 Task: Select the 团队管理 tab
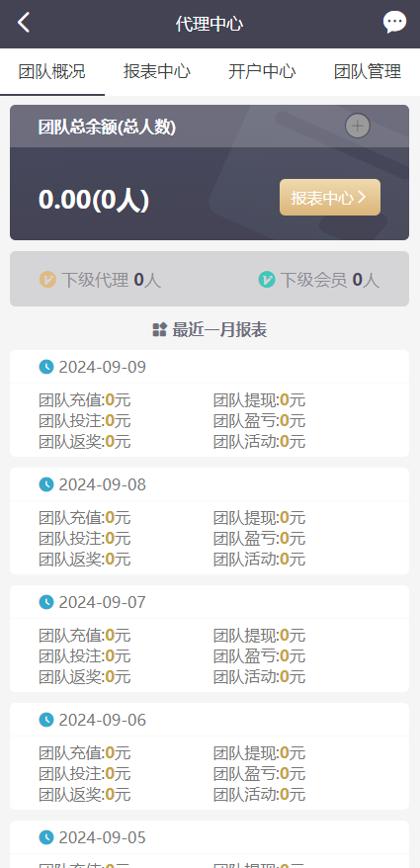[368, 72]
